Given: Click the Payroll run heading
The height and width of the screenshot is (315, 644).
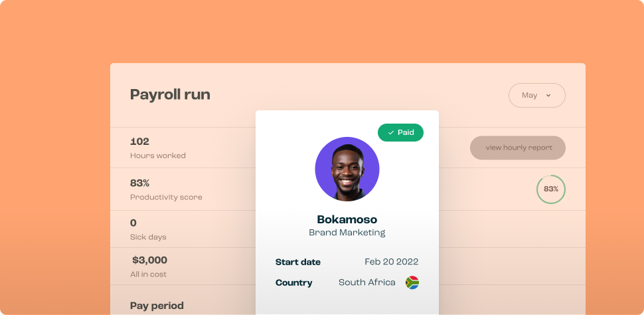Looking at the screenshot, I should pyautogui.click(x=170, y=94).
